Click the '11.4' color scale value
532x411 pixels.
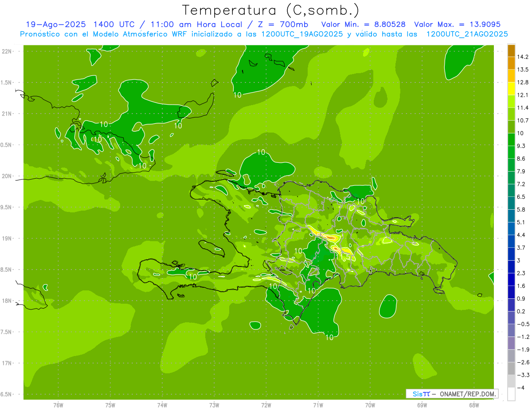coord(522,108)
